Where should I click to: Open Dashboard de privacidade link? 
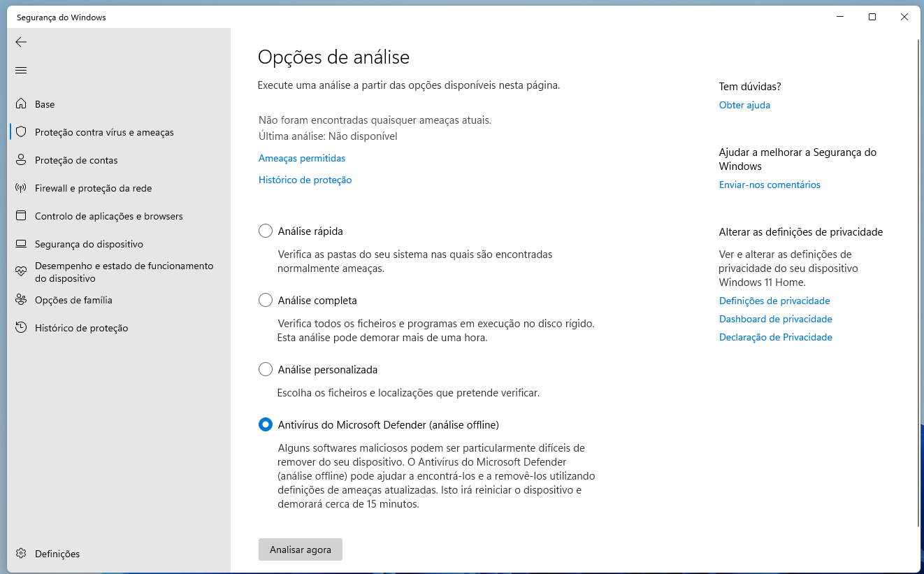click(x=776, y=319)
